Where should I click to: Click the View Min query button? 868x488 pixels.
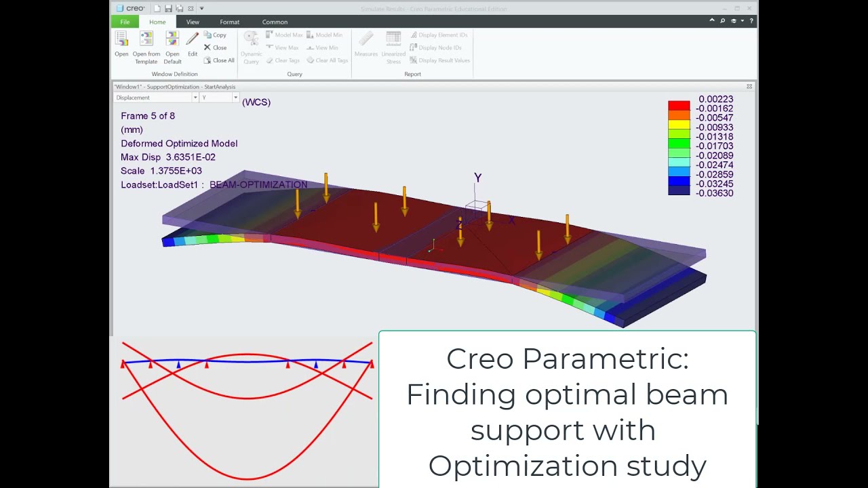tap(322, 47)
